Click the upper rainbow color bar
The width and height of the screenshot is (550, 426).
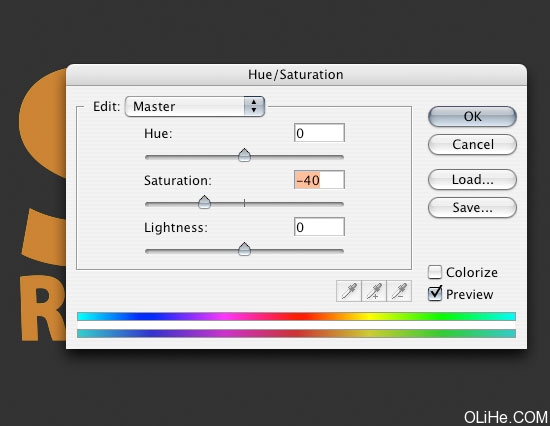tap(296, 316)
